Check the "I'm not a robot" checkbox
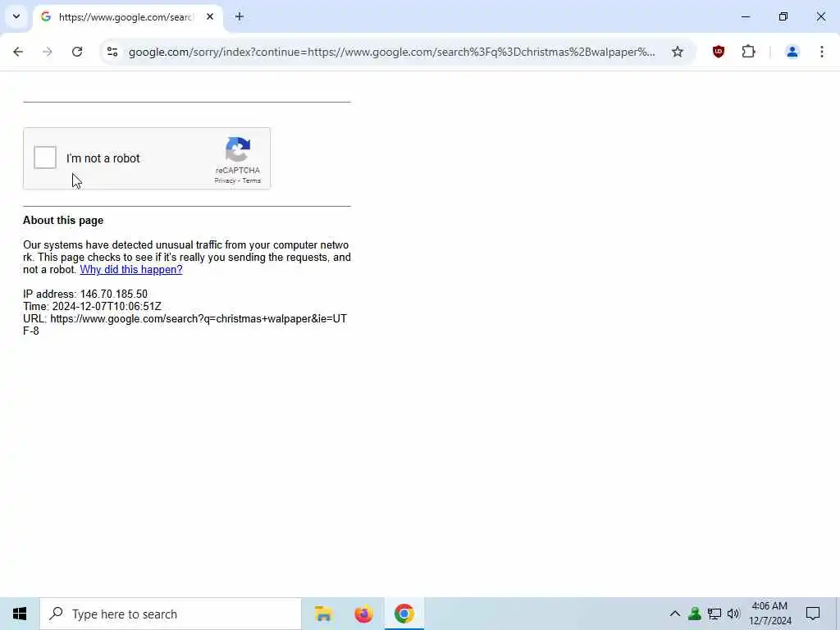The image size is (840, 630). [x=45, y=157]
